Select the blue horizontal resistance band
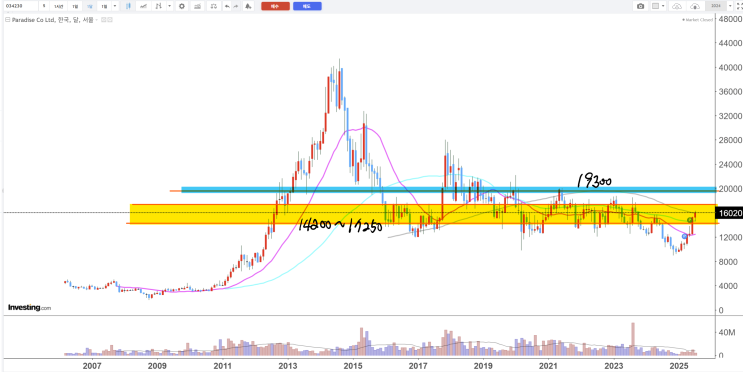The height and width of the screenshot is (372, 743). click(x=448, y=190)
